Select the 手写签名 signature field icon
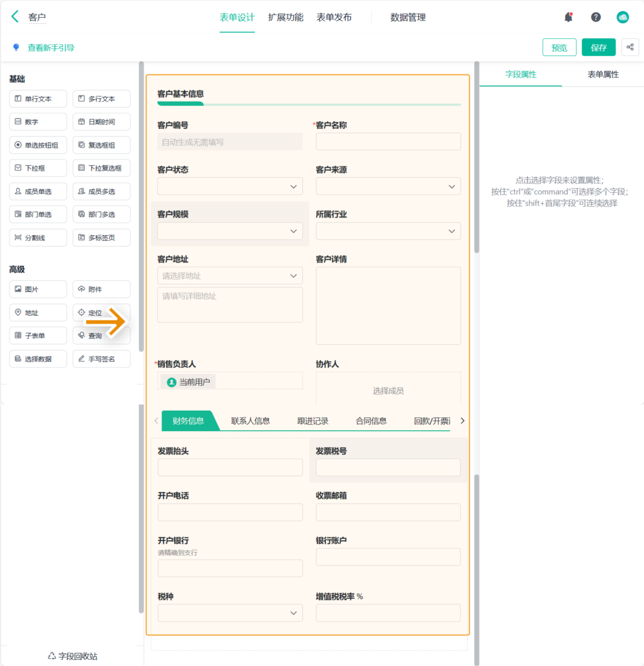 point(102,359)
